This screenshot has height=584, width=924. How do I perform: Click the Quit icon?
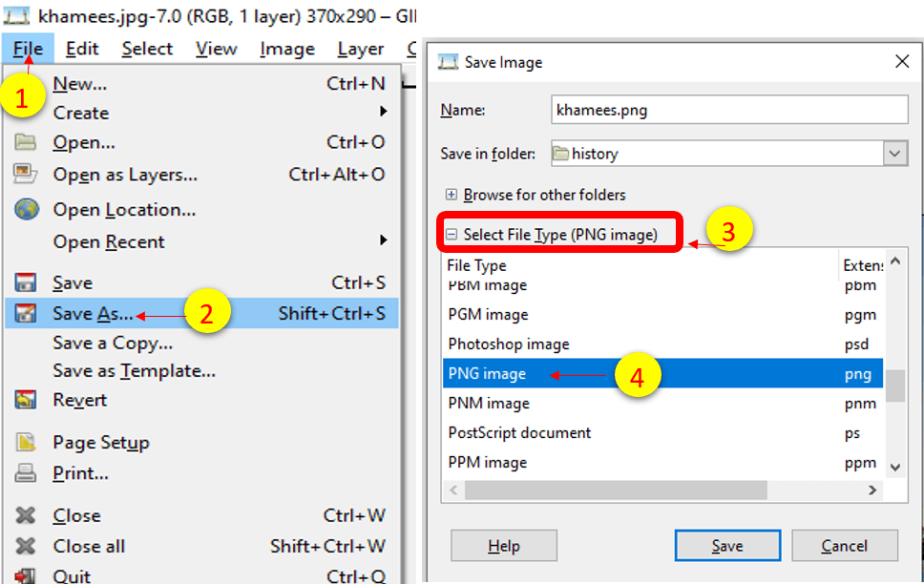click(26, 575)
